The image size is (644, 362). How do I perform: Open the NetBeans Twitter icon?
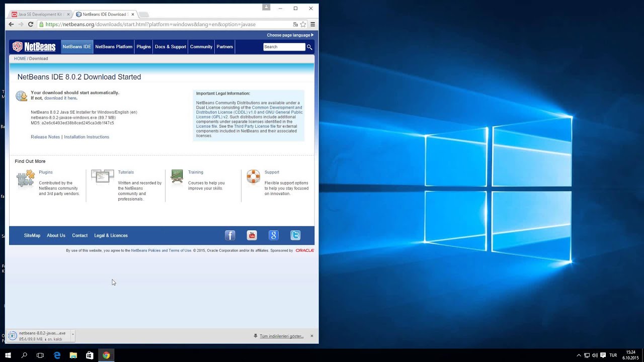coord(295,235)
